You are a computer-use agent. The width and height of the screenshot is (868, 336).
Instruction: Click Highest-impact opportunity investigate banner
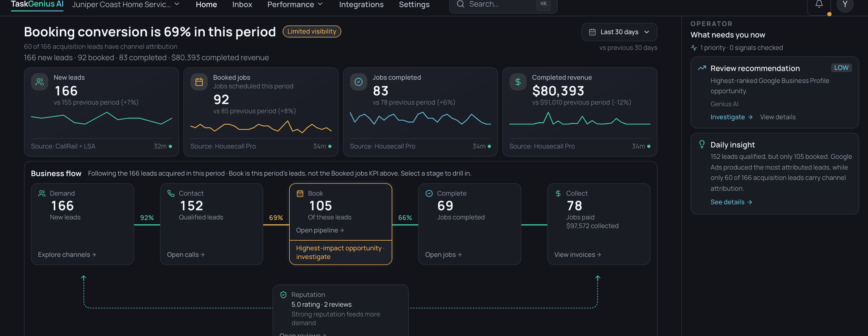pyautogui.click(x=340, y=253)
